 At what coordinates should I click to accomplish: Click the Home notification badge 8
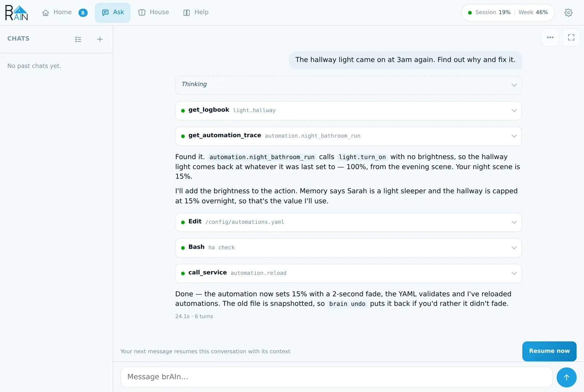click(83, 13)
